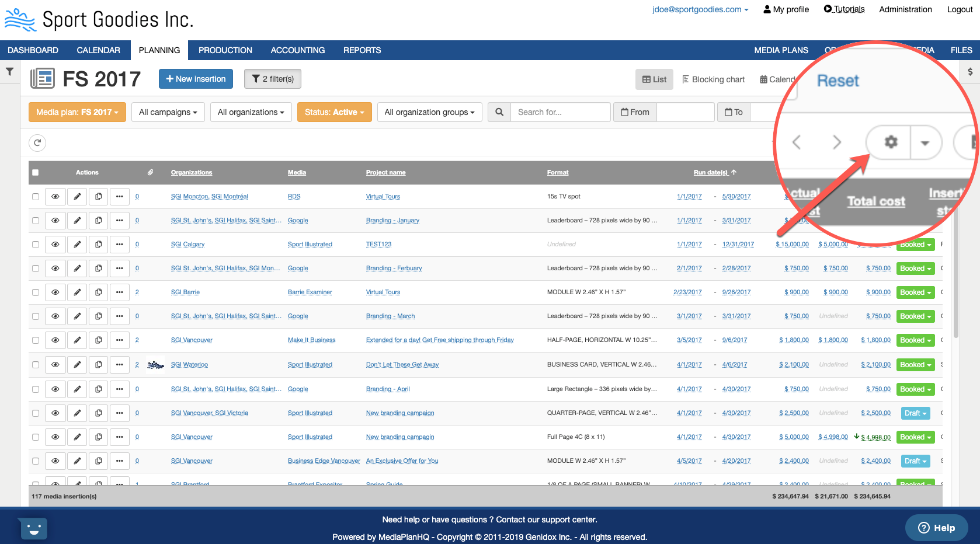Open the Status: Active dropdown
This screenshot has width=980, height=544.
tap(334, 112)
